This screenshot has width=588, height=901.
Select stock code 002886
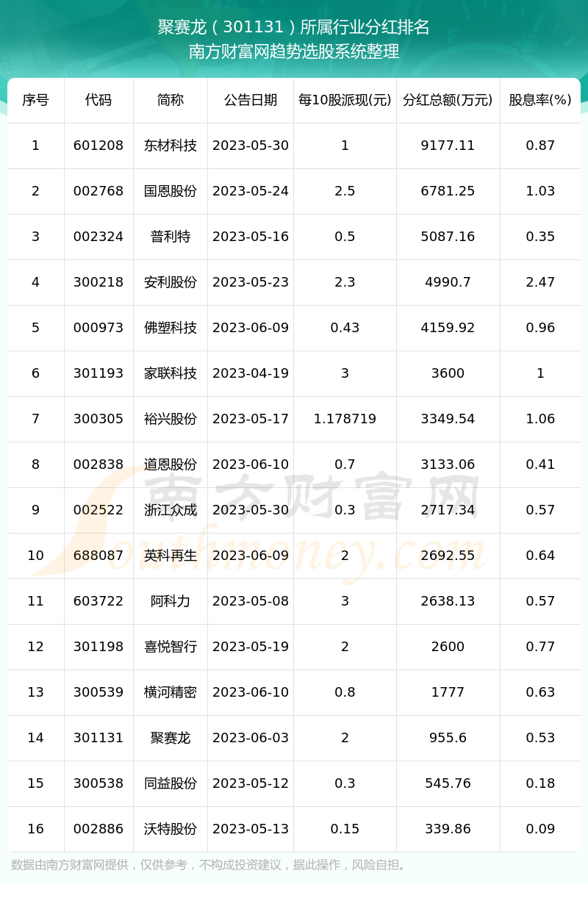(98, 829)
